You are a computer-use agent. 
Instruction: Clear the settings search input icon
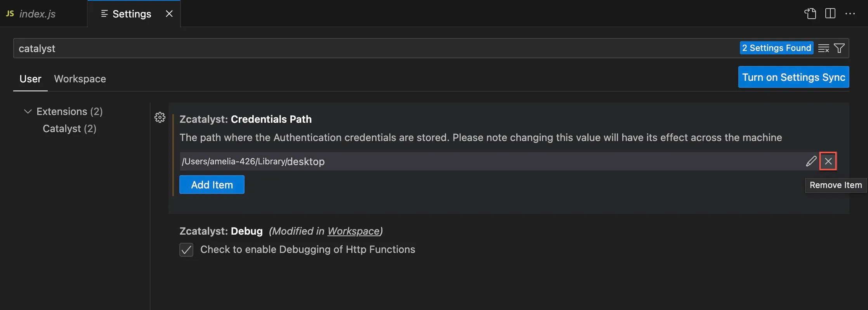click(823, 48)
